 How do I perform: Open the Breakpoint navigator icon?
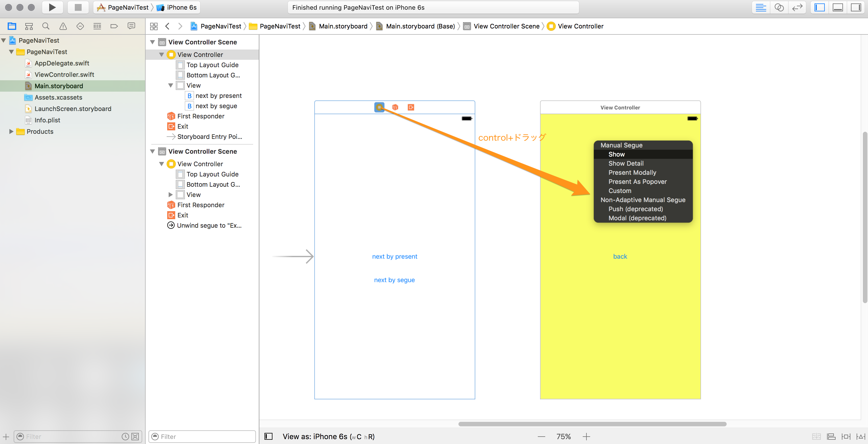[114, 26]
